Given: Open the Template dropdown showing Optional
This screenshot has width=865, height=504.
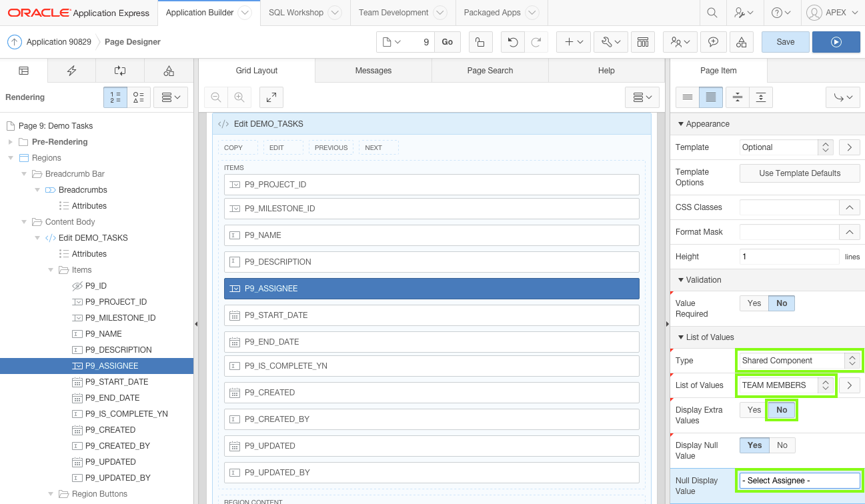Looking at the screenshot, I should coord(787,147).
